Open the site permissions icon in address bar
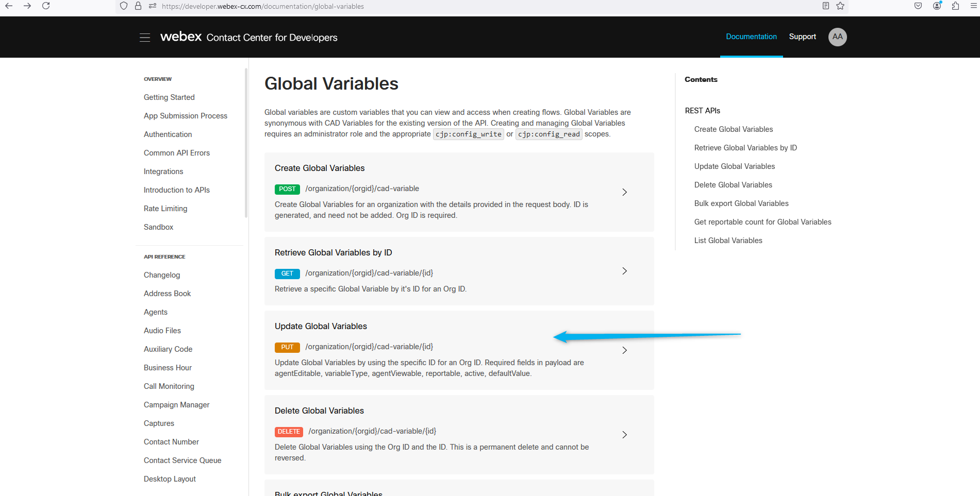 click(x=153, y=6)
